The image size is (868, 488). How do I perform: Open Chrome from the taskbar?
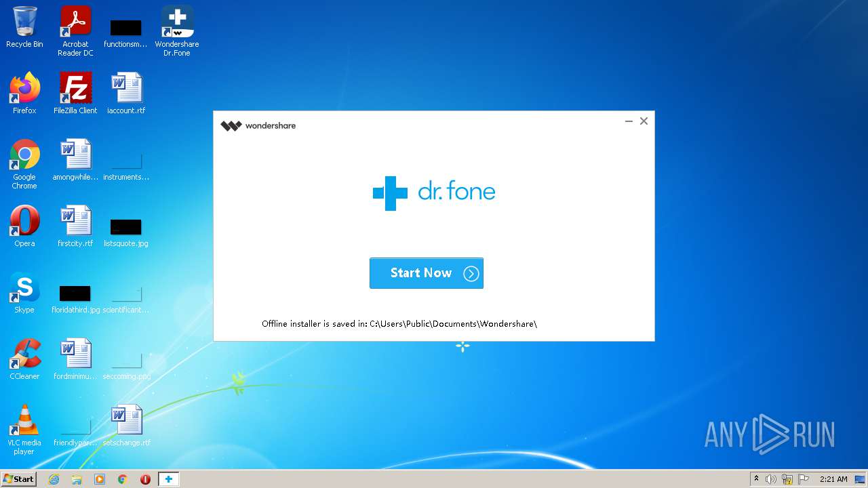123,479
